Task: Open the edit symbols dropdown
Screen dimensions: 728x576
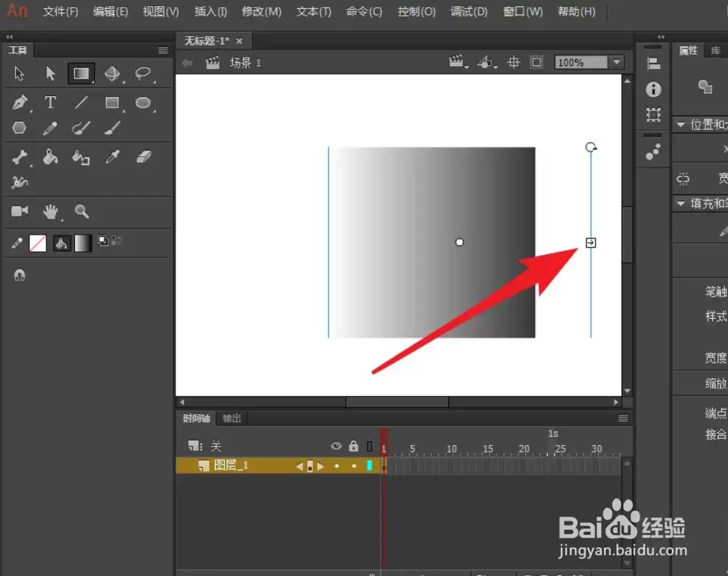Action: [x=487, y=62]
